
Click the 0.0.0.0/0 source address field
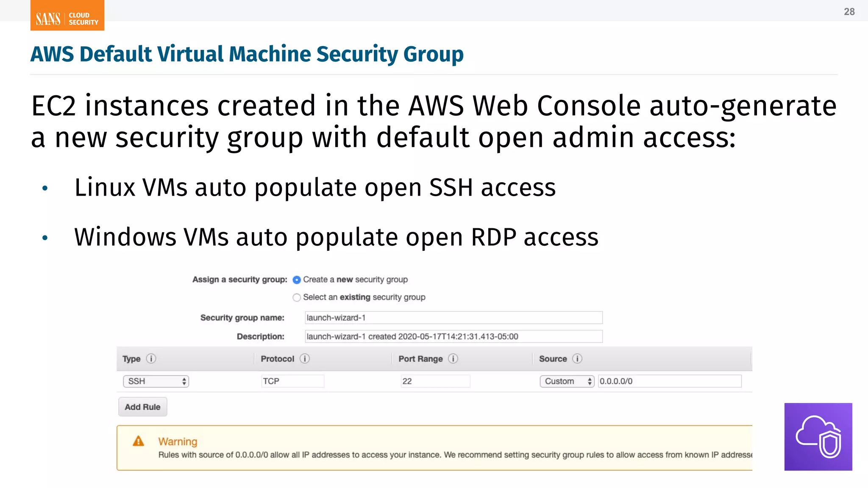670,381
